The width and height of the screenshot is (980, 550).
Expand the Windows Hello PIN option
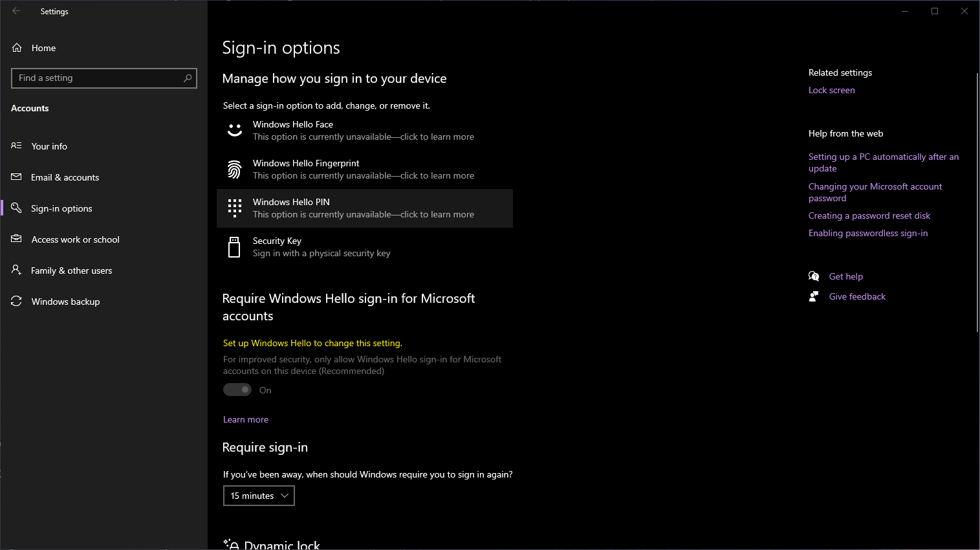point(365,208)
